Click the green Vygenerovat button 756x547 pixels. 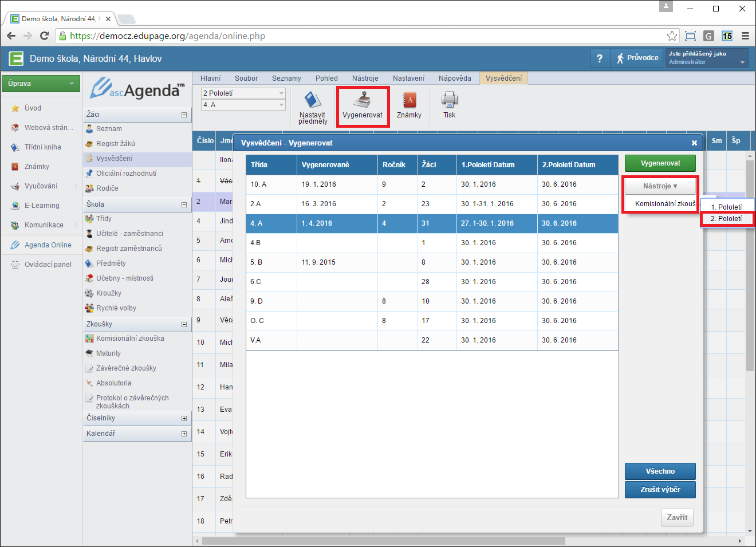(x=660, y=163)
